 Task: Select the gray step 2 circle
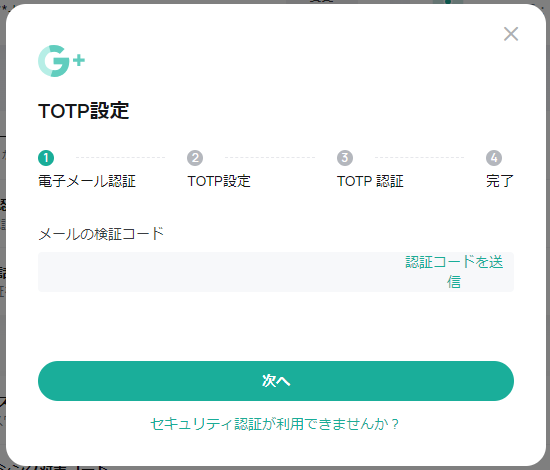click(195, 158)
